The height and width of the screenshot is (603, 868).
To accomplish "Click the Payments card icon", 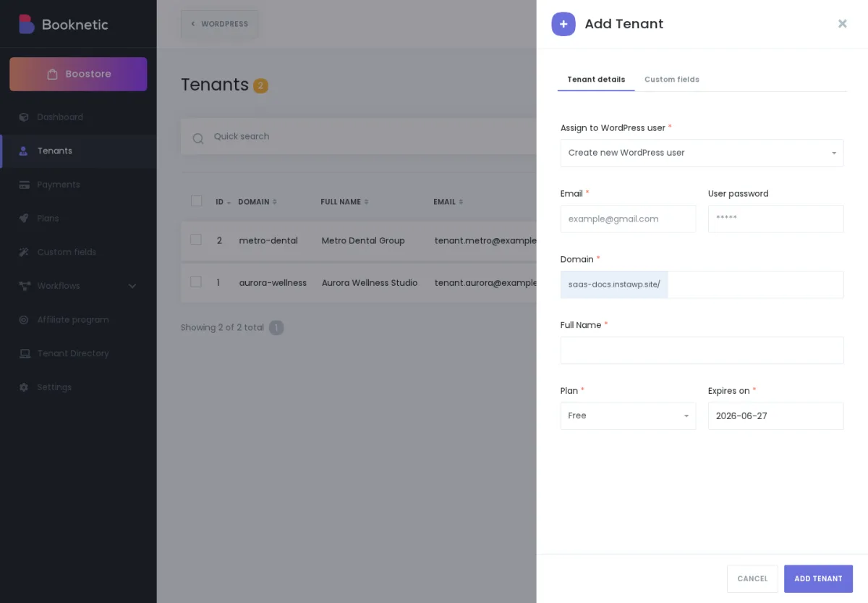I will point(24,185).
